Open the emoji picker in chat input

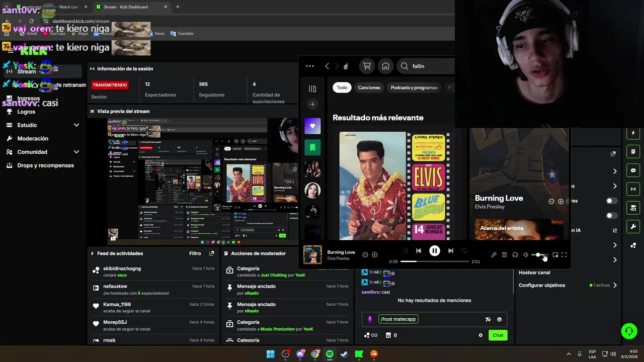coord(499,319)
